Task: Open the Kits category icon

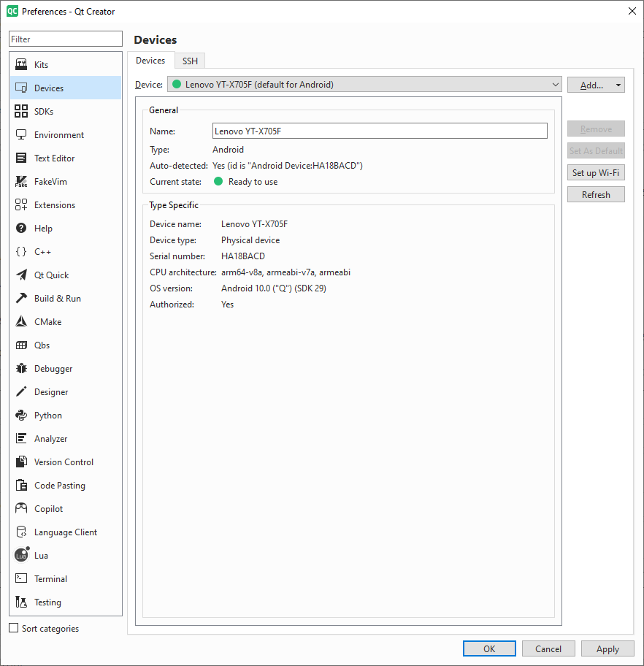Action: point(21,64)
